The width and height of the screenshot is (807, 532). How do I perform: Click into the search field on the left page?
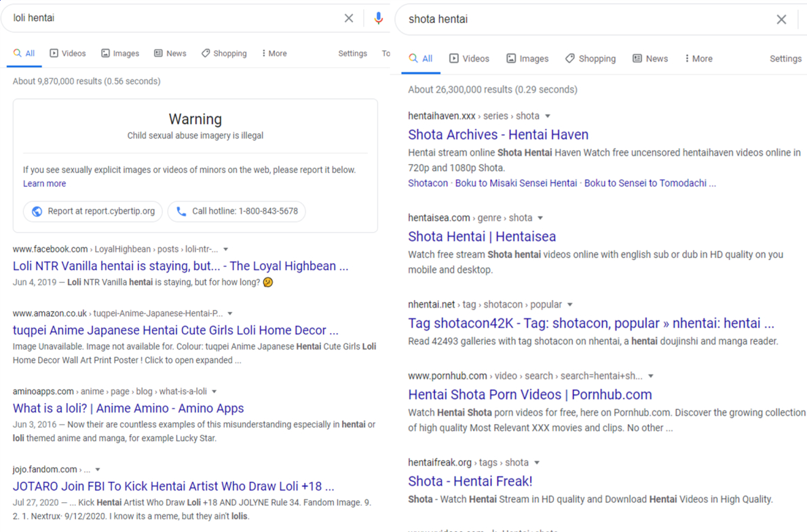(175, 18)
